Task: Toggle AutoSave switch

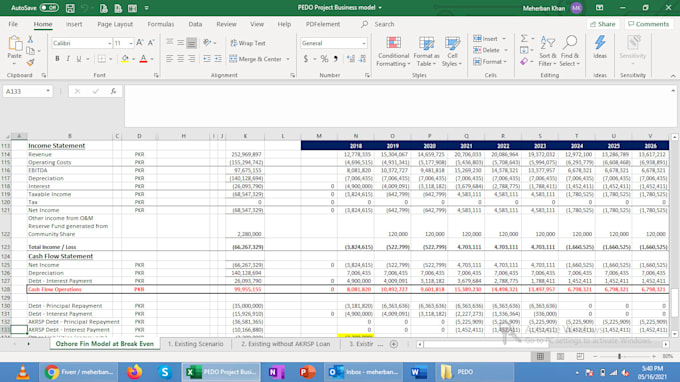Action: [x=49, y=8]
